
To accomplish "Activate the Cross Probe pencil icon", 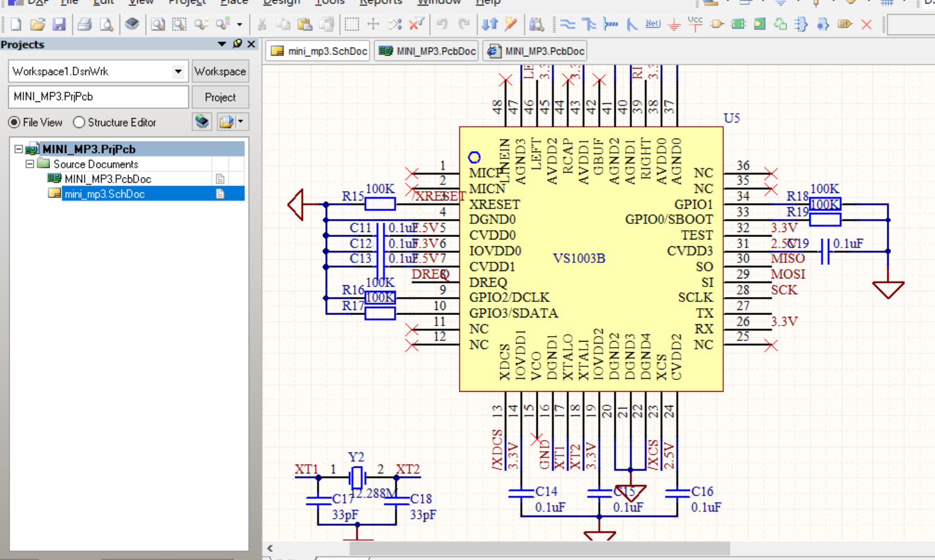I will pos(511,24).
